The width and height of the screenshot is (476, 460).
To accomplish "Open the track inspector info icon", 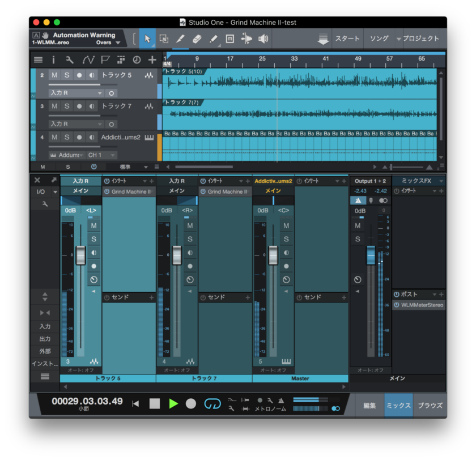I will [x=53, y=60].
